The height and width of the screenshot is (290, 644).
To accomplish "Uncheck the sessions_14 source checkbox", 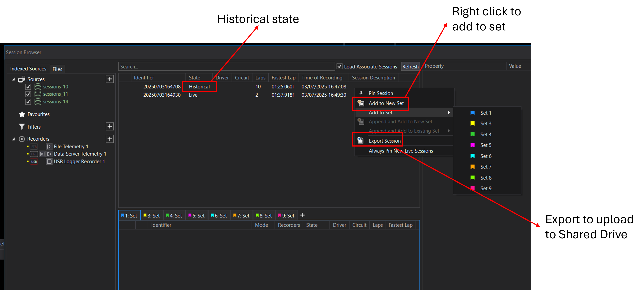I will point(28,102).
